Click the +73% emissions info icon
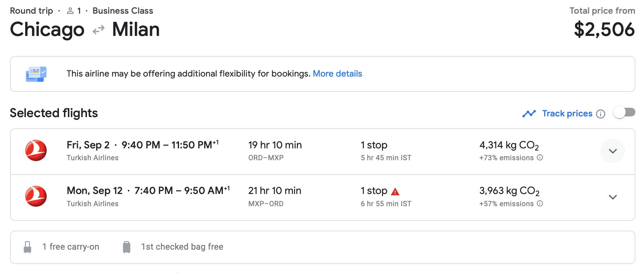 click(540, 157)
